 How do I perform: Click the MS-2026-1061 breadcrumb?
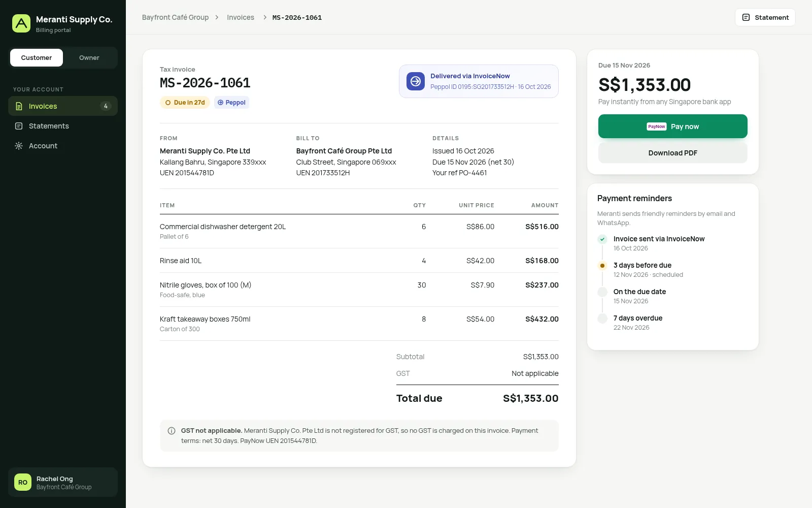[297, 17]
